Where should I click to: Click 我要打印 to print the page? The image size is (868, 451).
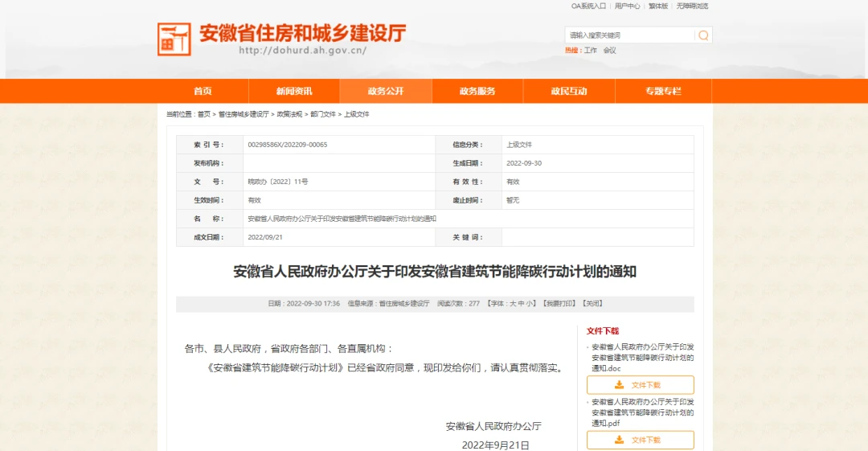559,304
